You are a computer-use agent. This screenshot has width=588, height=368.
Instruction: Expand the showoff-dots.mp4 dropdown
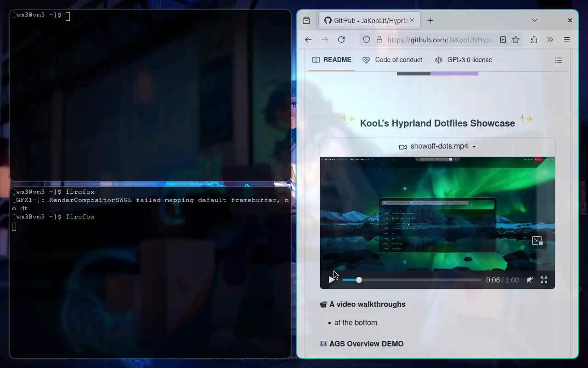(437, 146)
